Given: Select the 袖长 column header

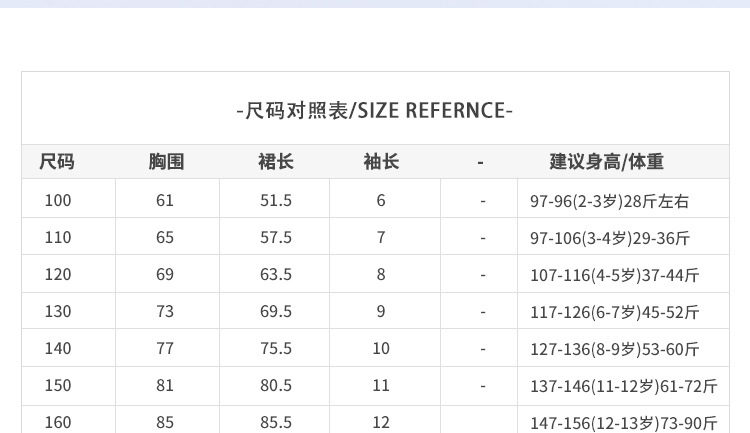Looking at the screenshot, I should coord(381,161).
